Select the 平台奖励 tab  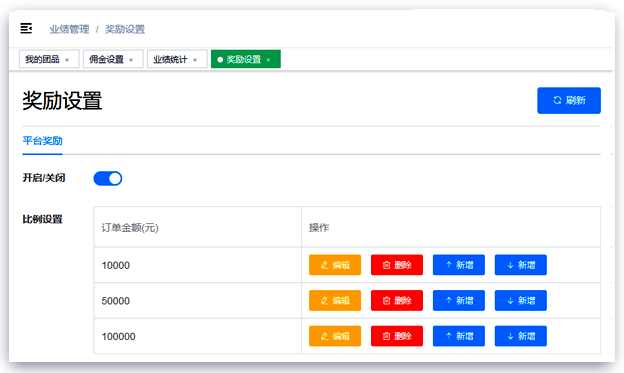[x=42, y=141]
